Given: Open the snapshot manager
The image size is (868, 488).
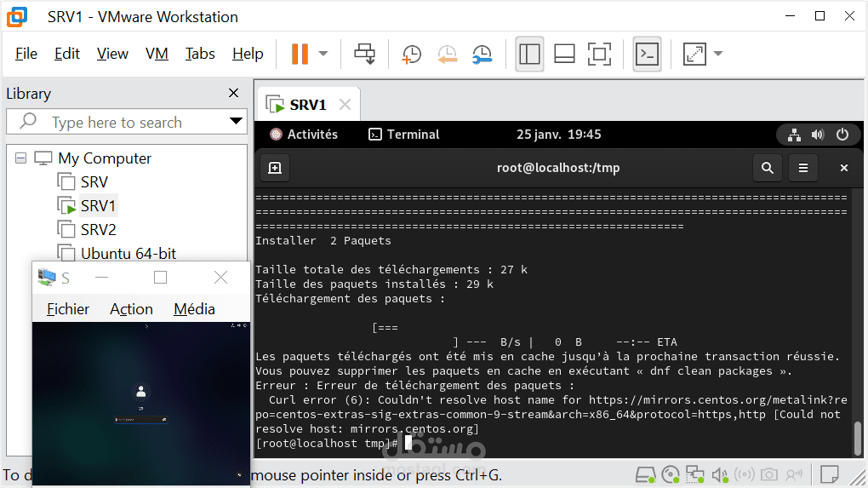Looking at the screenshot, I should pos(483,54).
